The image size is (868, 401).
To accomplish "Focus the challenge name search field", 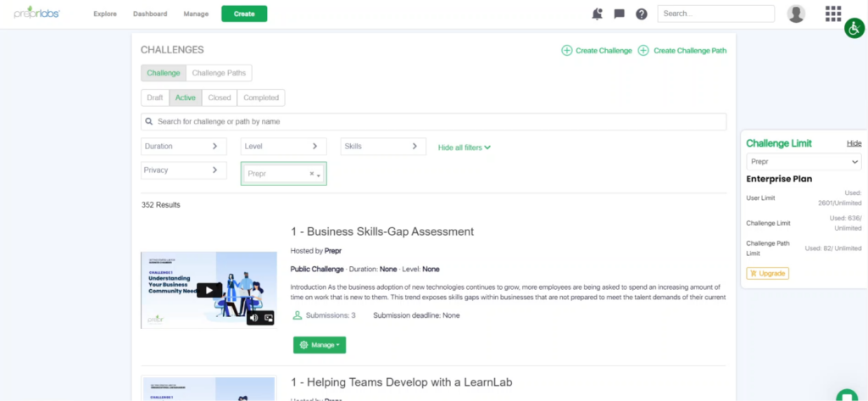I will coord(433,121).
